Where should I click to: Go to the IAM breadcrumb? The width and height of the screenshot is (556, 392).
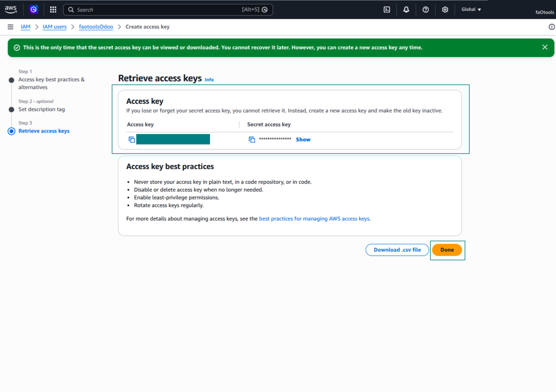(25, 27)
